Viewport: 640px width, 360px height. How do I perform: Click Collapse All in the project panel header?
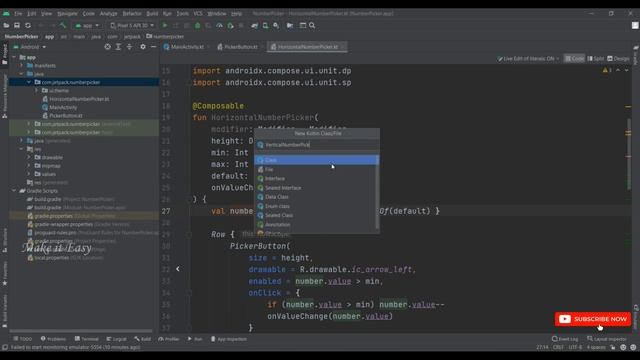[x=129, y=47]
